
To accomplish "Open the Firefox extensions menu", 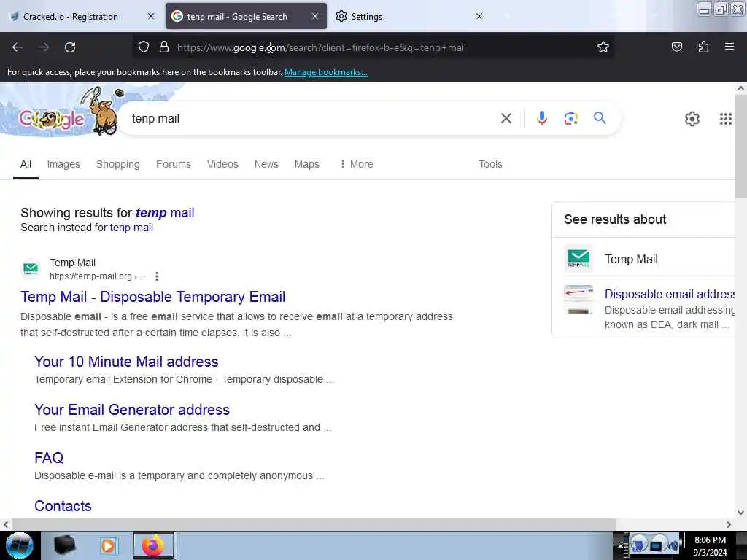I will tap(703, 47).
